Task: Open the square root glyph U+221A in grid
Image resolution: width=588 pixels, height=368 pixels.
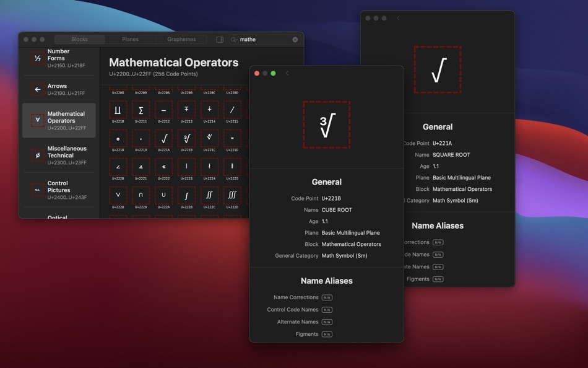Action: pyautogui.click(x=163, y=139)
